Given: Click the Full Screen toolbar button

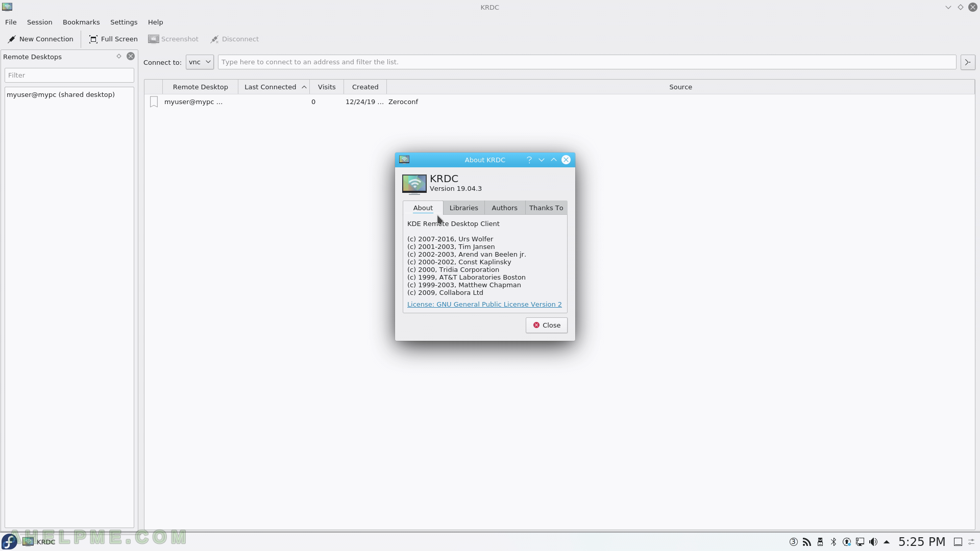Looking at the screenshot, I should 113,39.
